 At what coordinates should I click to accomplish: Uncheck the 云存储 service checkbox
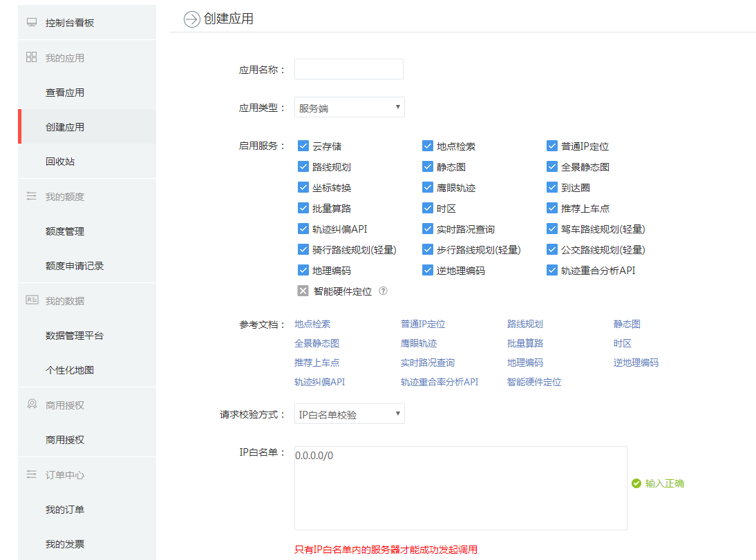[303, 146]
